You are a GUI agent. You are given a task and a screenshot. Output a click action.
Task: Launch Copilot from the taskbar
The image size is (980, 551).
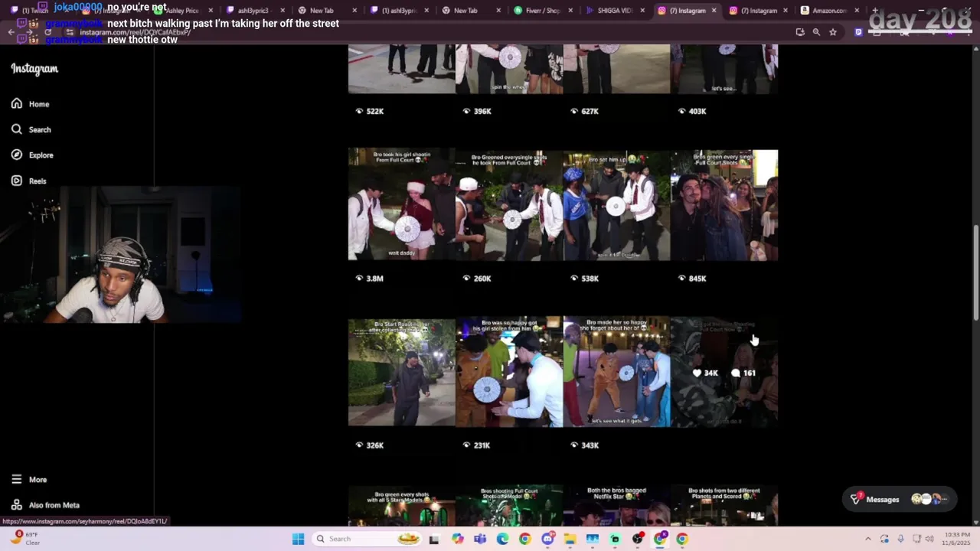click(x=458, y=539)
